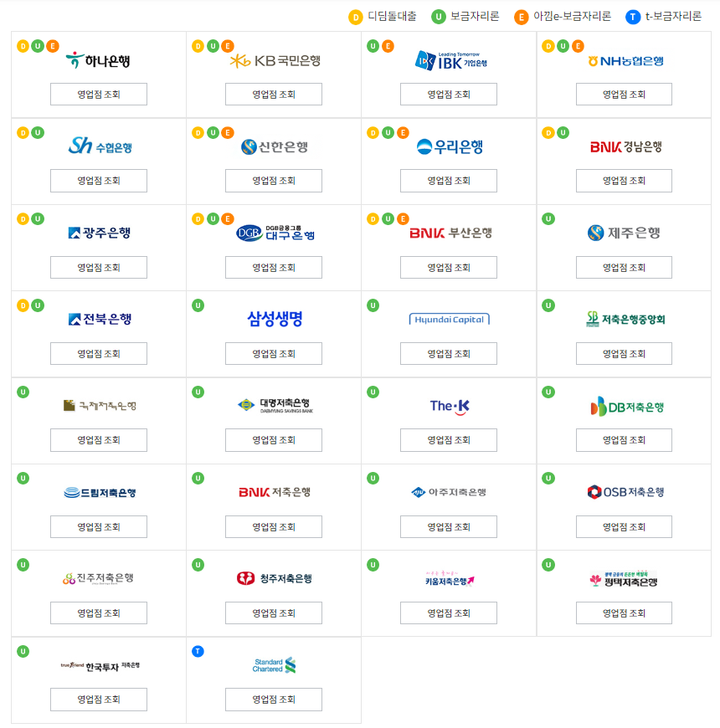Click the 아낌e-보금자리론 legend text
Screen dimensions: 720x728
[x=572, y=17]
